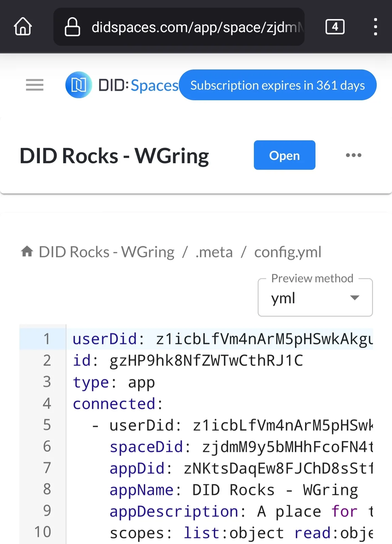Click the breadcrumb home icon
This screenshot has height=544, width=392.
27,252
